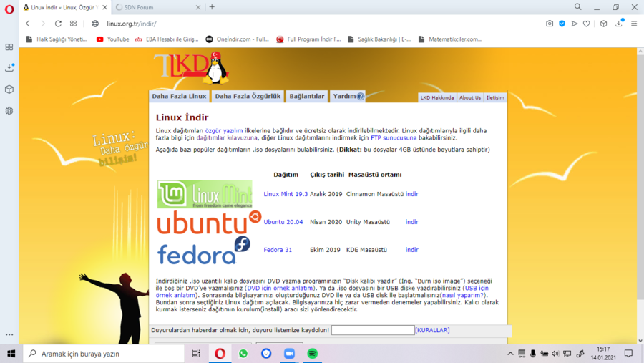This screenshot has height=363, width=644.
Task: Open EBA Hesabı ile Giriş bookmark
Action: pyautogui.click(x=167, y=39)
